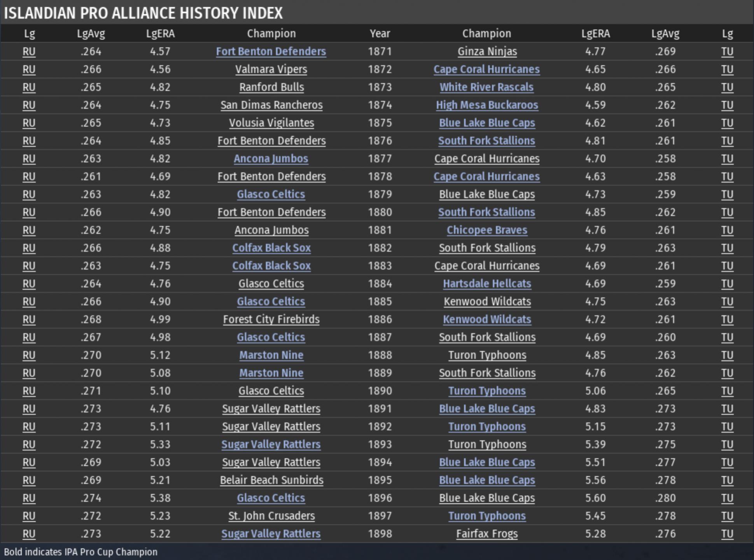Click the right LgAvg column header
Image resolution: width=754 pixels, height=560 pixels.
coord(665,33)
